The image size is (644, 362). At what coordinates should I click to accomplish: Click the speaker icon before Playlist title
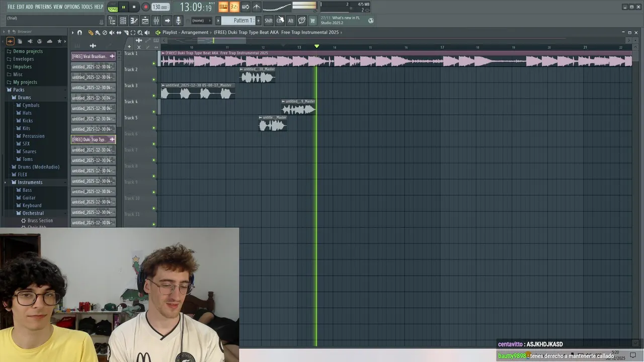tap(157, 33)
